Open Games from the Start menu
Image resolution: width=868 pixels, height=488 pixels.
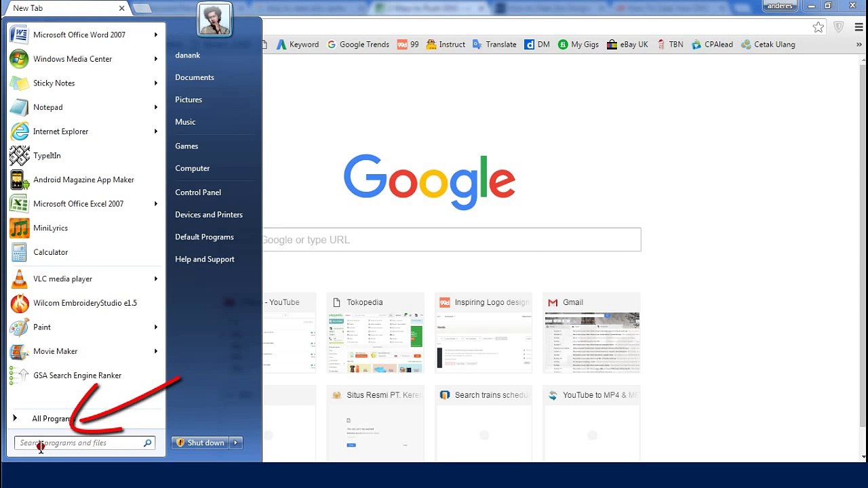coord(186,146)
